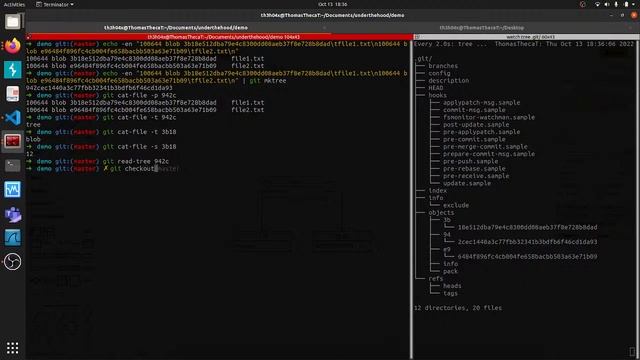Focus the Terminator app in the dock

(13, 142)
